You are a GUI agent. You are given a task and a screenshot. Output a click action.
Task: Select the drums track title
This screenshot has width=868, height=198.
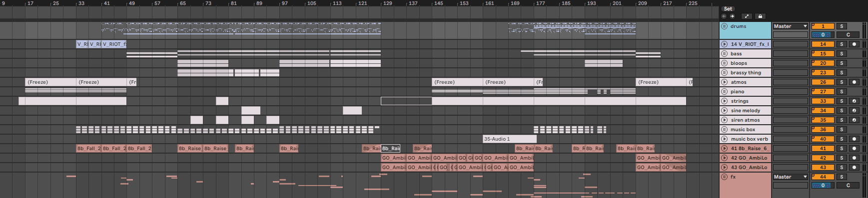(x=738, y=26)
